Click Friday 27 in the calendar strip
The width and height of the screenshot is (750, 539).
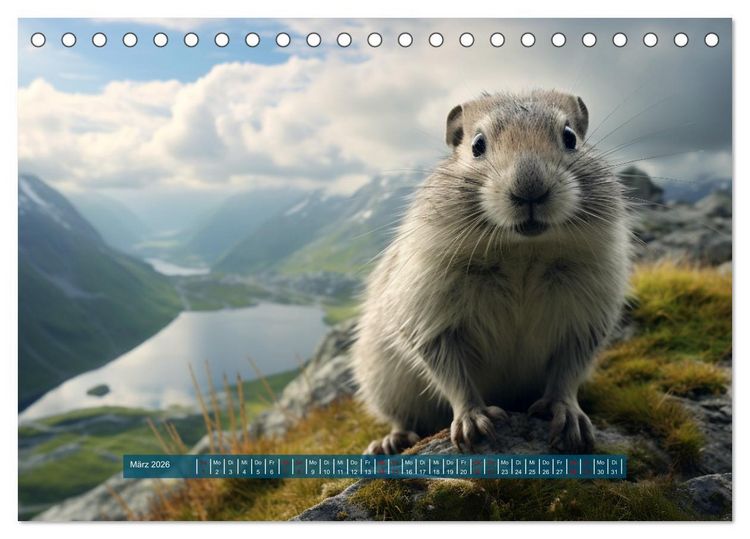pos(559,467)
